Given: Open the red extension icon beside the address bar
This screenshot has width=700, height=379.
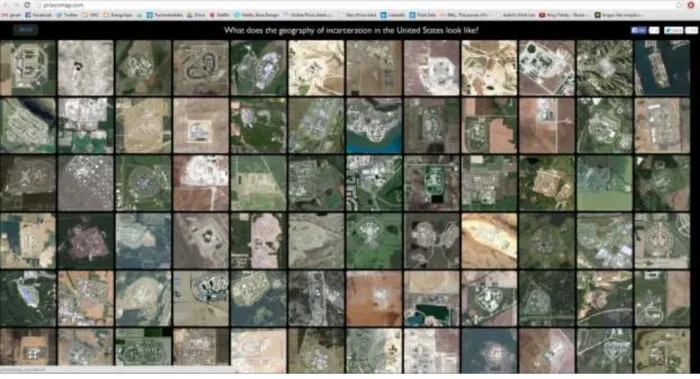Looking at the screenshot, I should (691, 5).
